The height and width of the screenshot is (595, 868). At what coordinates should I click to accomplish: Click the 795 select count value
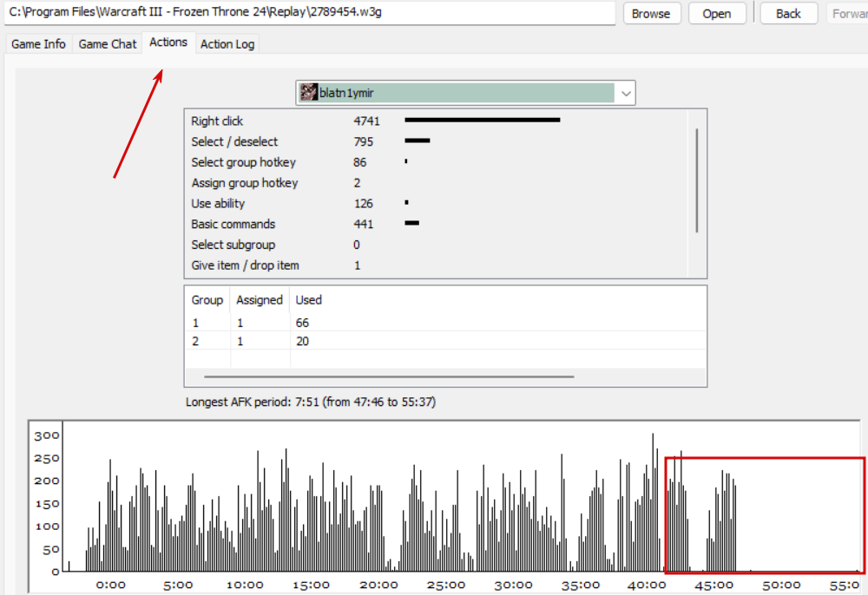point(364,141)
